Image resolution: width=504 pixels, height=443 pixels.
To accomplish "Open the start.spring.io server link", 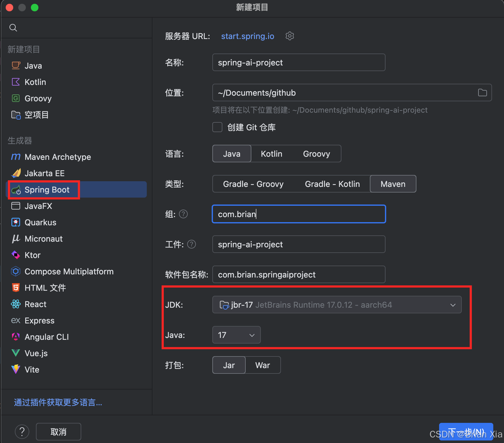I will pos(247,36).
